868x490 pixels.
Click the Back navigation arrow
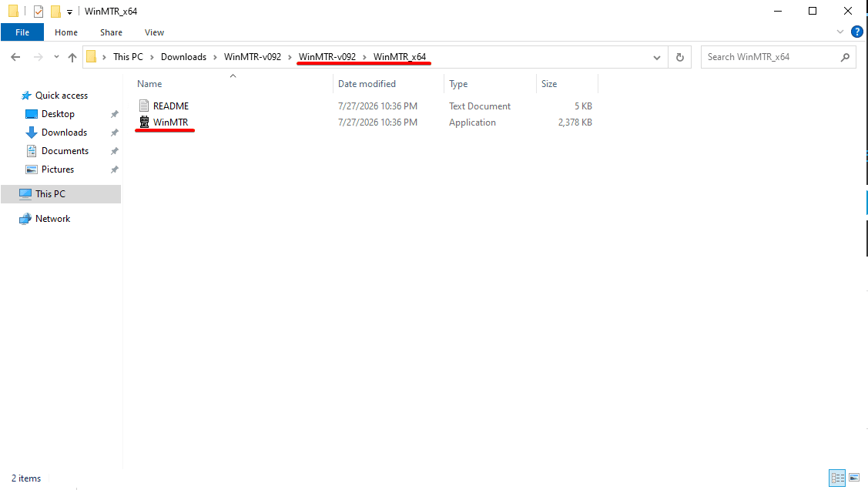point(15,57)
